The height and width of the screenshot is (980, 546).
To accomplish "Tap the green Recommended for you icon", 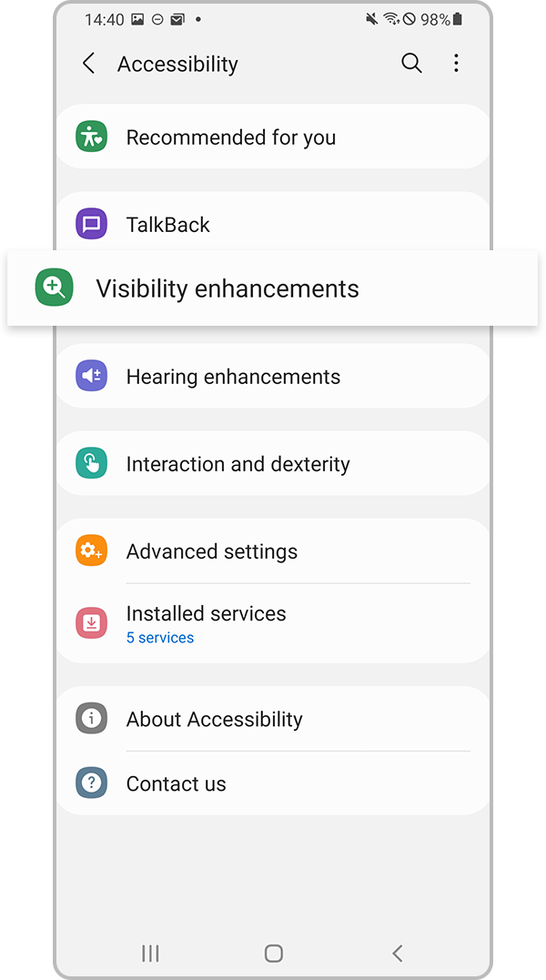I will [x=91, y=137].
